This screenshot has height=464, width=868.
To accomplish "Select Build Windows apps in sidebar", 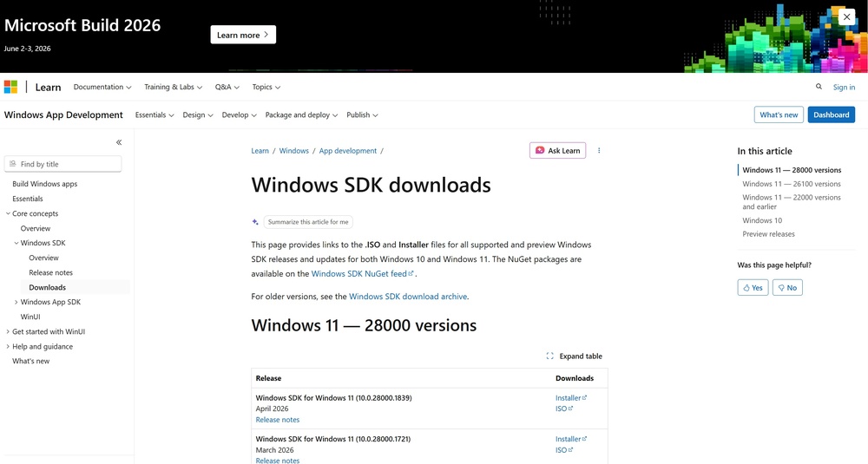I will coord(45,184).
